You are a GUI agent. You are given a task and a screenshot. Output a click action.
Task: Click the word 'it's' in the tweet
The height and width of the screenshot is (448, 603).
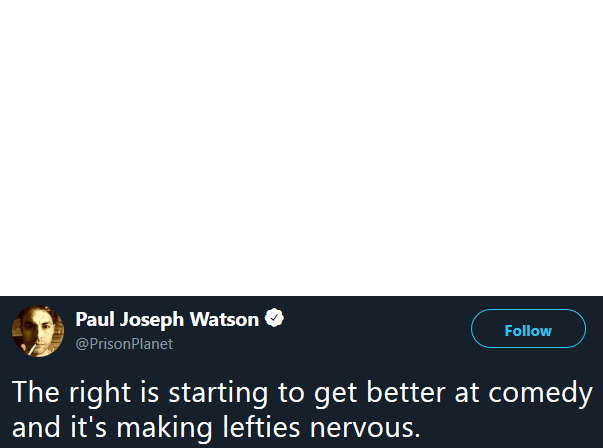tap(88, 426)
